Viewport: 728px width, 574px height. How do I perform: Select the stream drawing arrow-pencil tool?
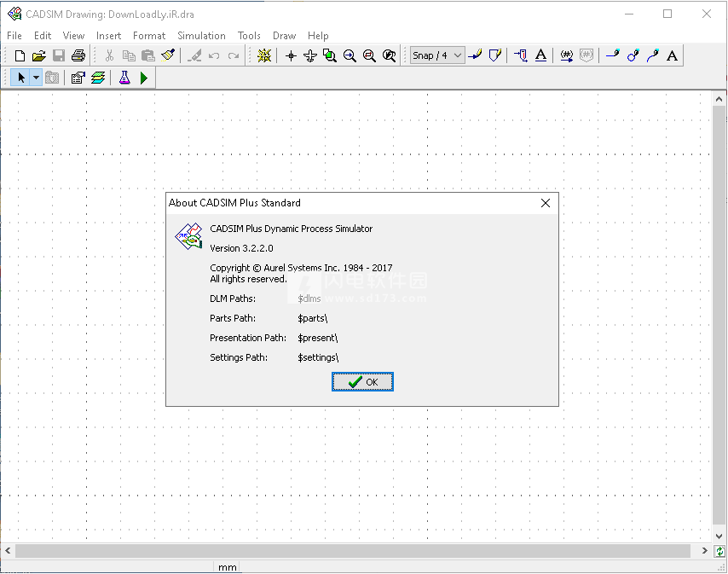click(x=475, y=55)
